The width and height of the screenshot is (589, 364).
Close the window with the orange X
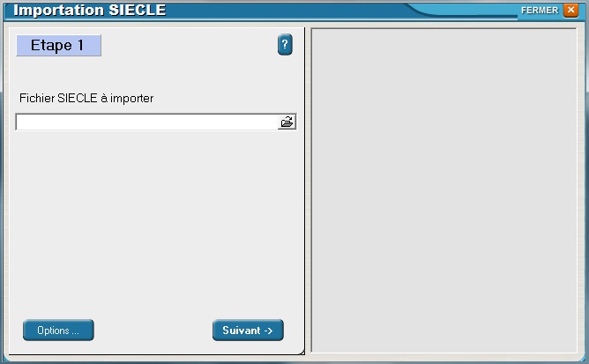pyautogui.click(x=571, y=10)
